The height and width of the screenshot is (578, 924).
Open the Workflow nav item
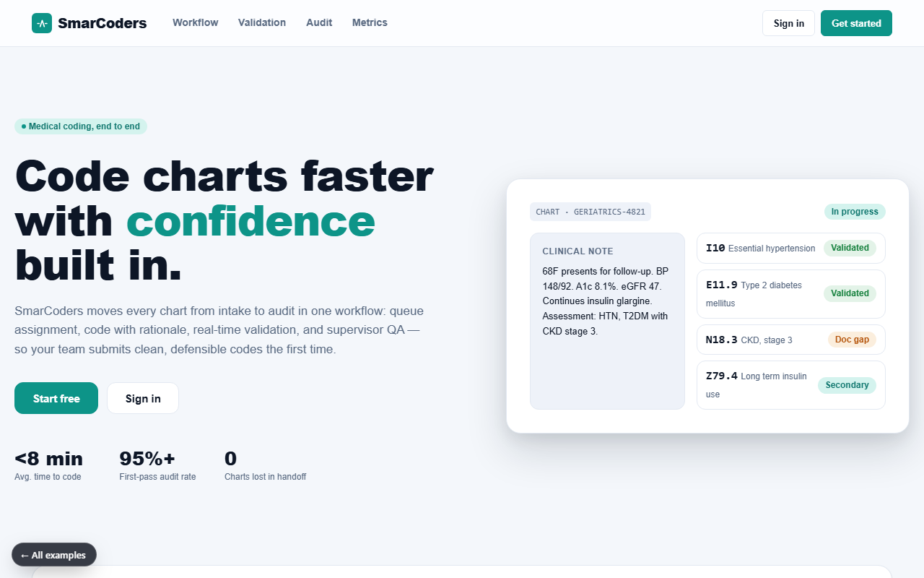click(x=196, y=22)
